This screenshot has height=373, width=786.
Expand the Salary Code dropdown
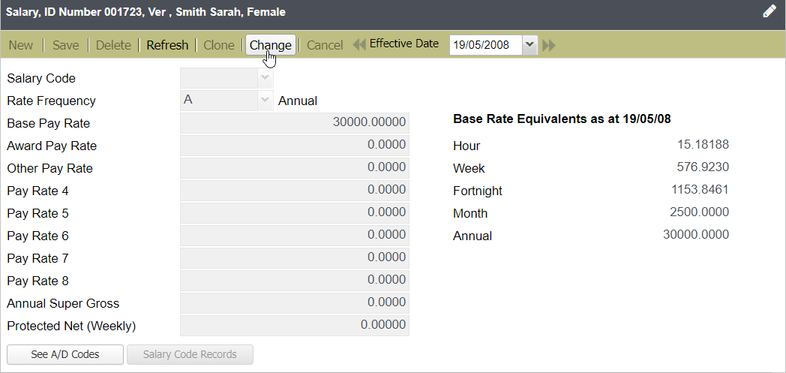pyautogui.click(x=265, y=78)
